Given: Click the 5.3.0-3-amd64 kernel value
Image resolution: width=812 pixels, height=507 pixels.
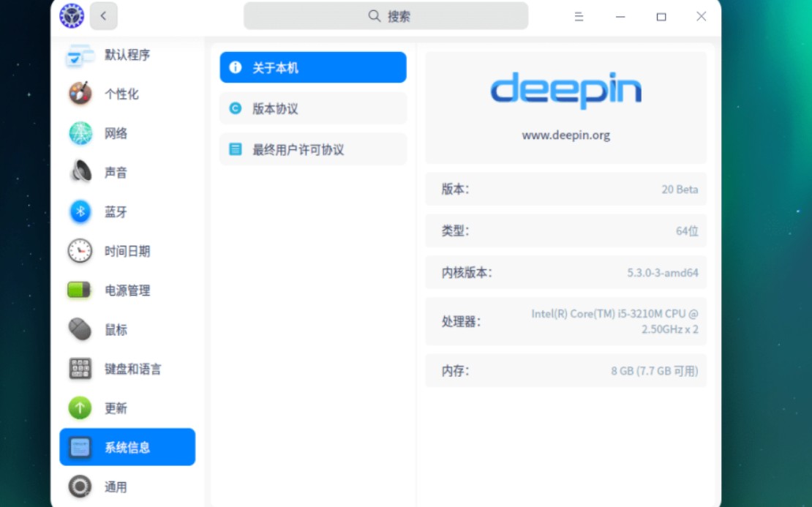Looking at the screenshot, I should (662, 272).
